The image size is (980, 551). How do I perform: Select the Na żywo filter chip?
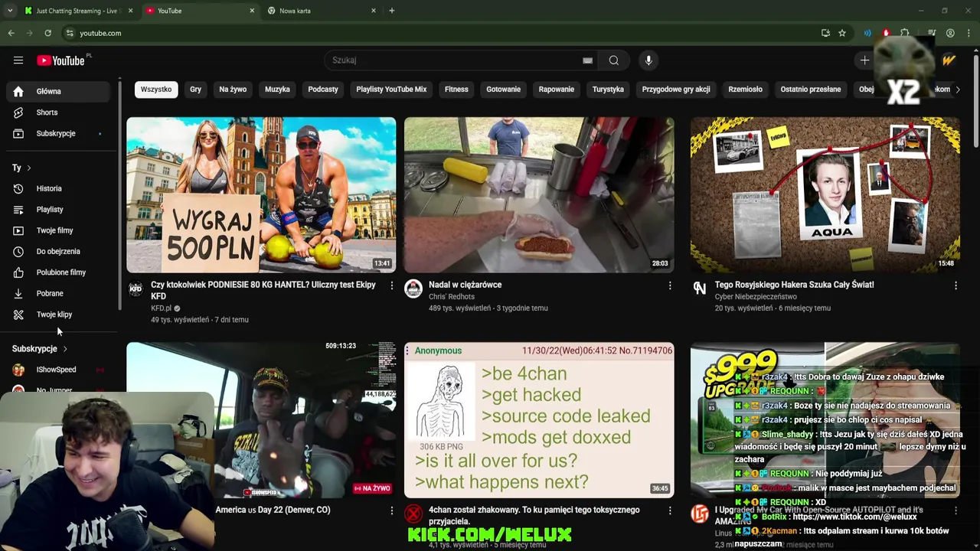pos(233,90)
